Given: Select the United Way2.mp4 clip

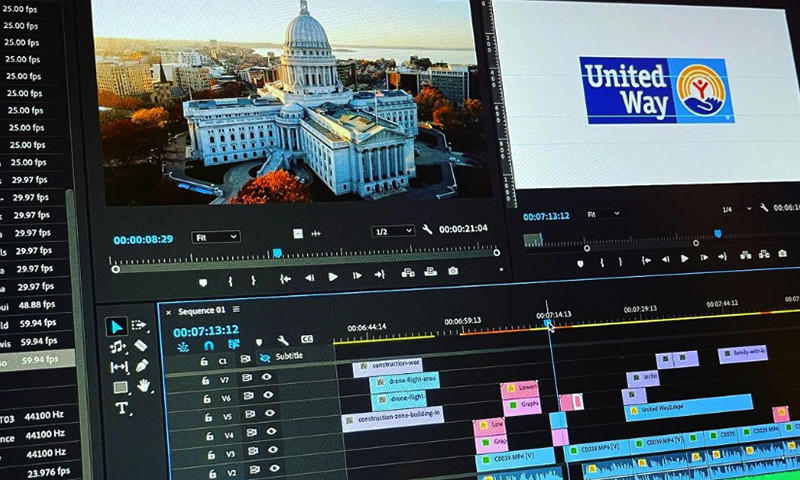Looking at the screenshot, I should 688,407.
